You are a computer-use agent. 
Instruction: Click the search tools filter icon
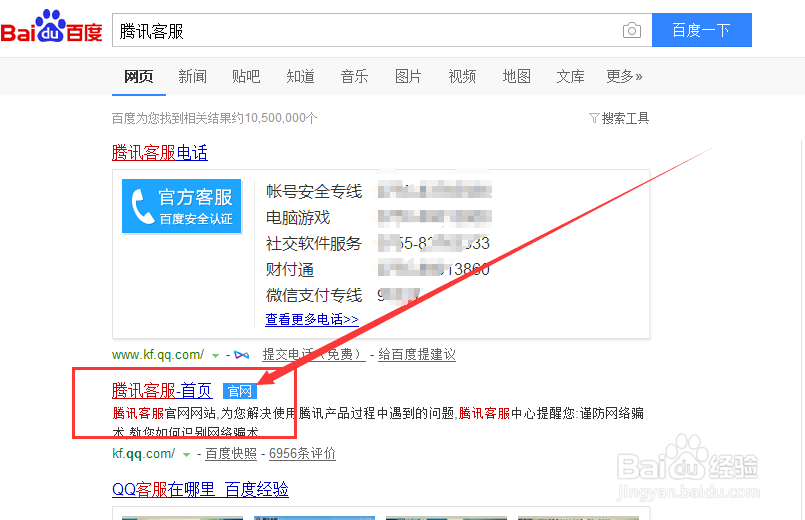click(x=594, y=119)
